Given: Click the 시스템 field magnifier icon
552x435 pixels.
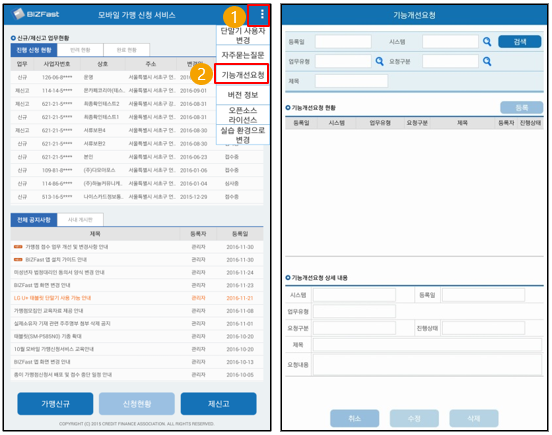Looking at the screenshot, I should click(487, 42).
